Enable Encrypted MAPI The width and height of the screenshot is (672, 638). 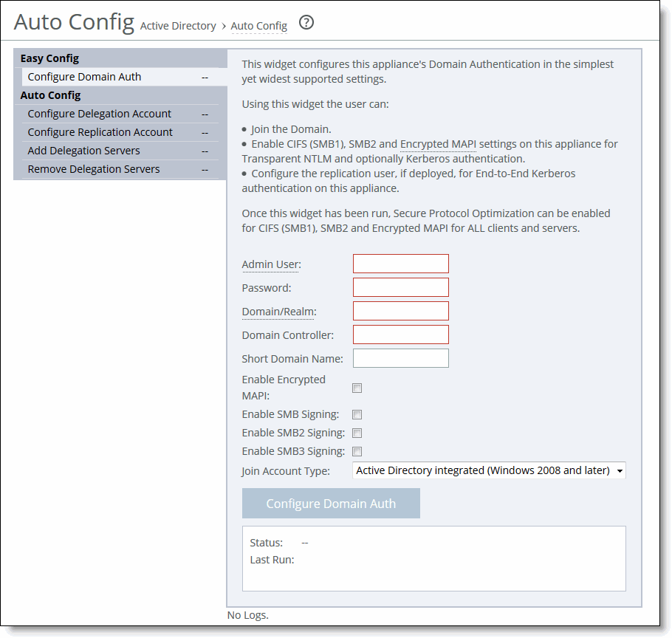click(357, 387)
